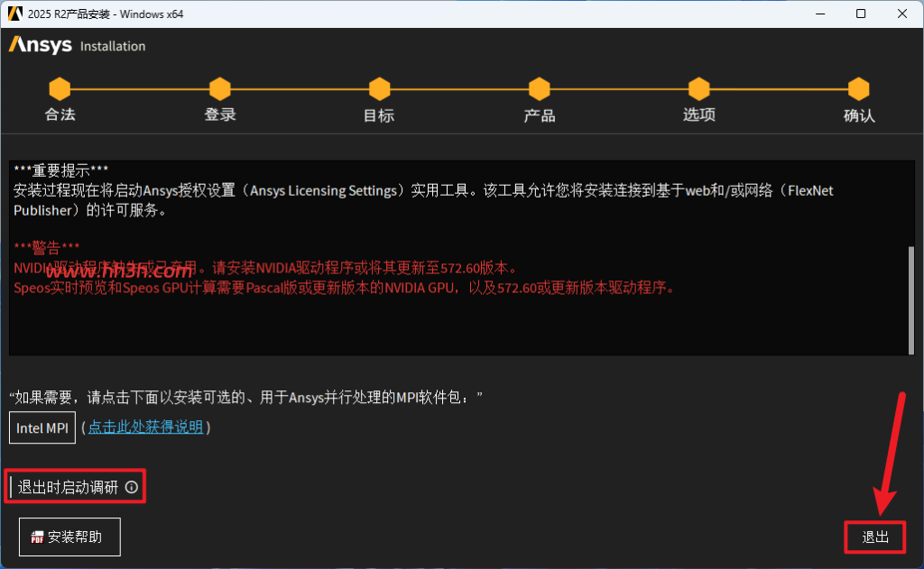This screenshot has width=924, height=569.
Task: Install the Intel MPI package
Action: 42,427
